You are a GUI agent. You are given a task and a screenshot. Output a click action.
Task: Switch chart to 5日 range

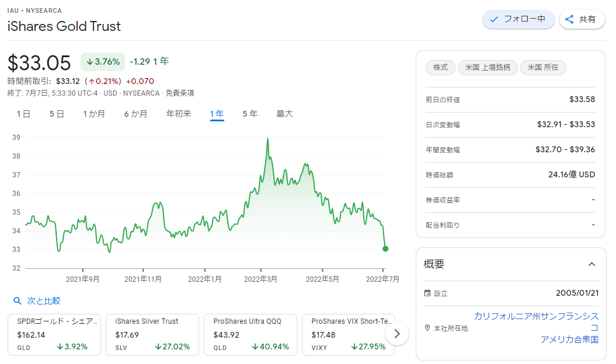click(57, 114)
